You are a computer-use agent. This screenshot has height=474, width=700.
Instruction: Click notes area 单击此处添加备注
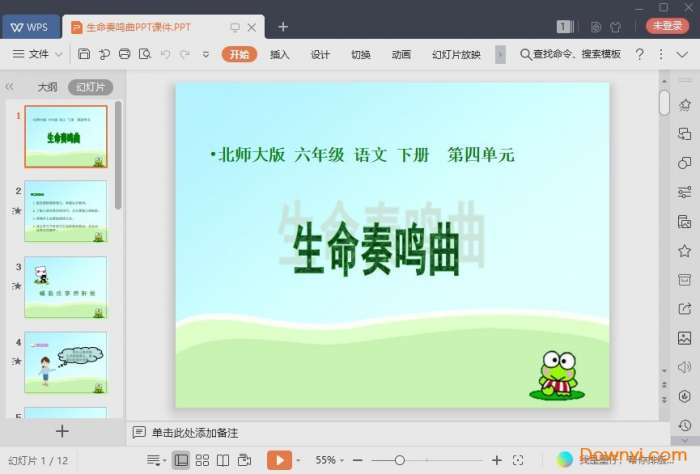(195, 432)
